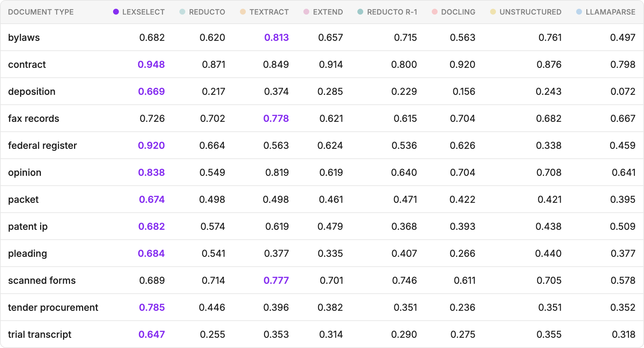Select the UNSTRUCTURED column header

tap(530, 12)
